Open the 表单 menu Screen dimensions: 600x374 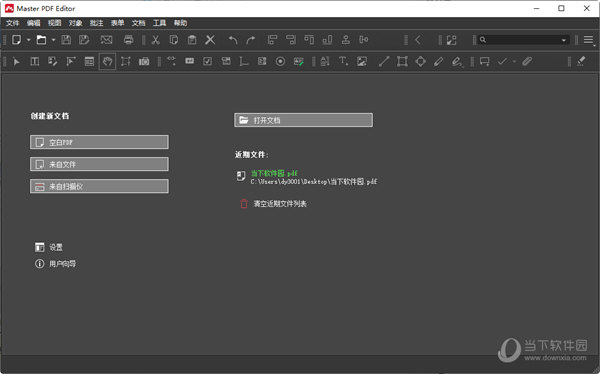point(117,23)
